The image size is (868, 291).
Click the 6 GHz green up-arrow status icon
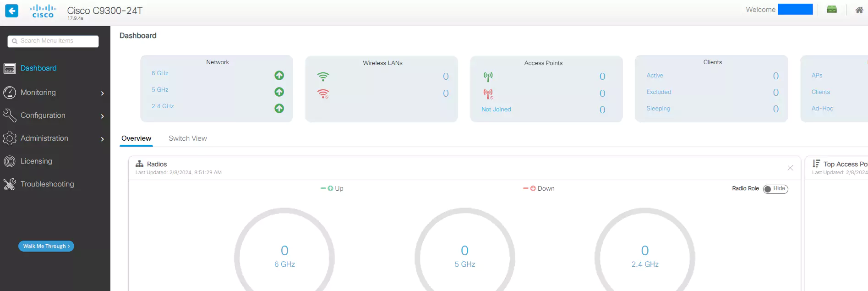279,75
